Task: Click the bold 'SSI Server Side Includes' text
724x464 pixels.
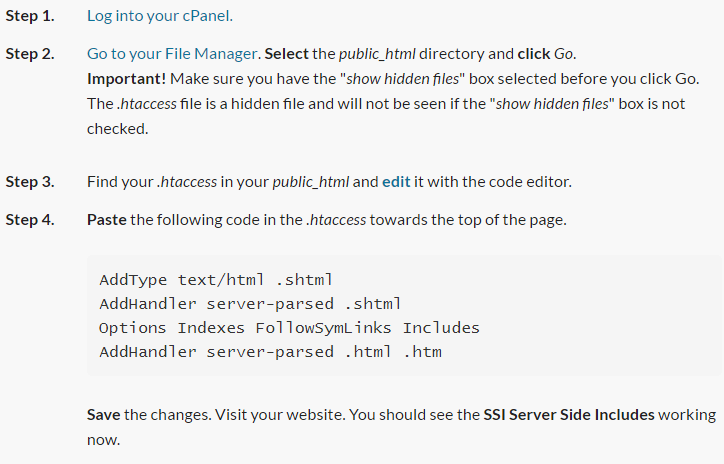Action: [569, 414]
